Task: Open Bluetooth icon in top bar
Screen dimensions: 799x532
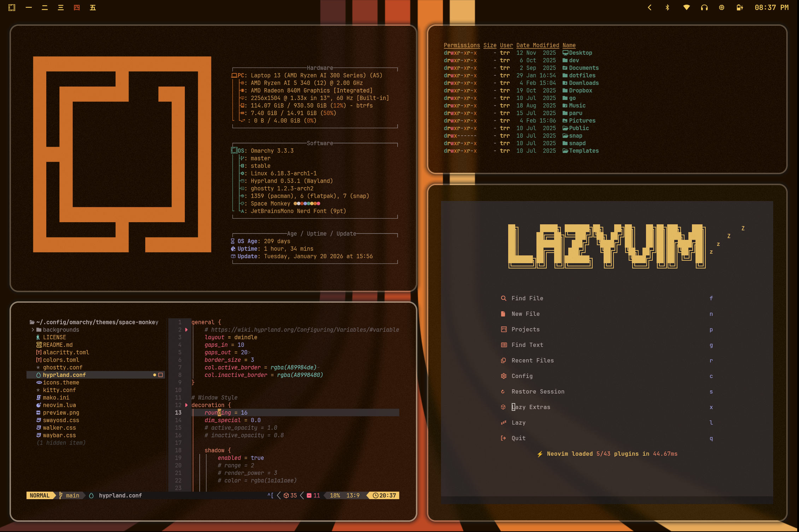Action: (667, 7)
